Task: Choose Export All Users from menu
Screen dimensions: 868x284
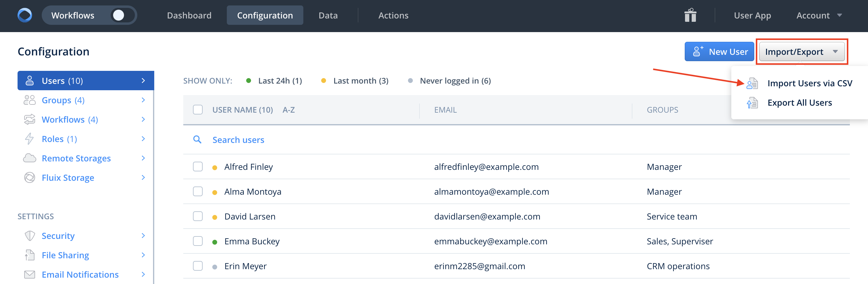Action: pos(799,103)
